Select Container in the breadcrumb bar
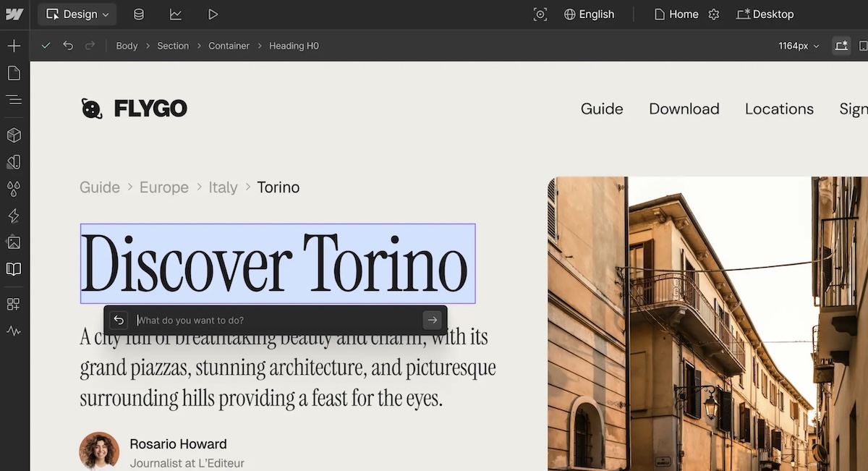Viewport: 868px width, 471px height. pos(229,46)
